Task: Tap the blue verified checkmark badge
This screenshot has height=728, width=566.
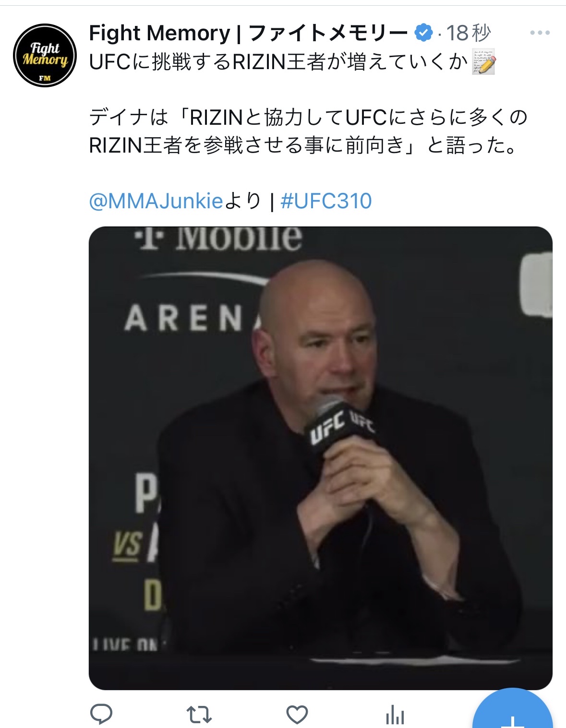Action: pos(423,33)
